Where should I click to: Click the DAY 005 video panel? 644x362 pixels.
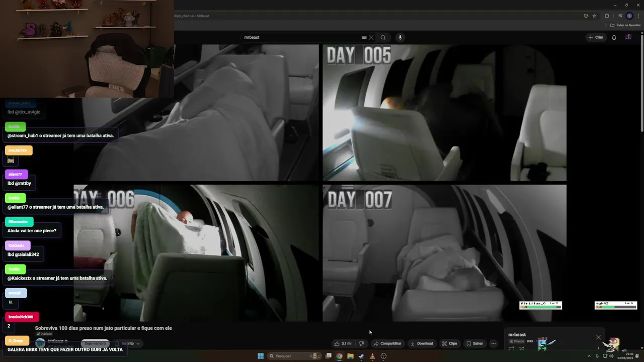444,113
